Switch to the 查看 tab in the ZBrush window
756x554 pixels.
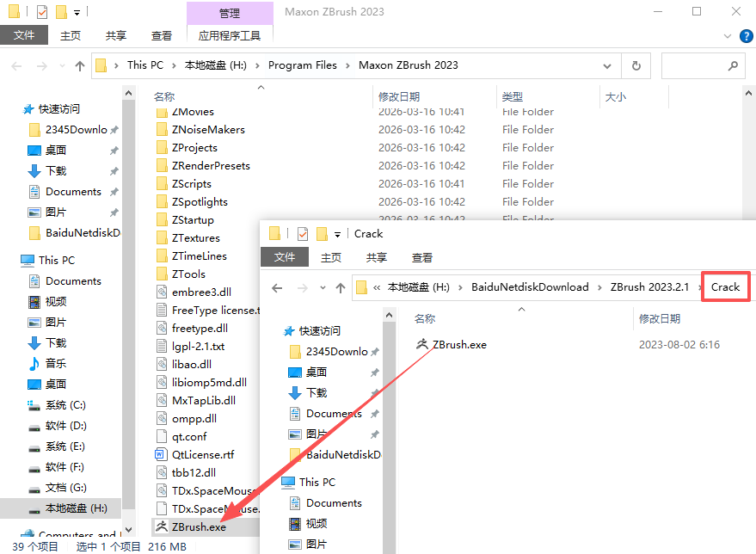click(x=161, y=35)
